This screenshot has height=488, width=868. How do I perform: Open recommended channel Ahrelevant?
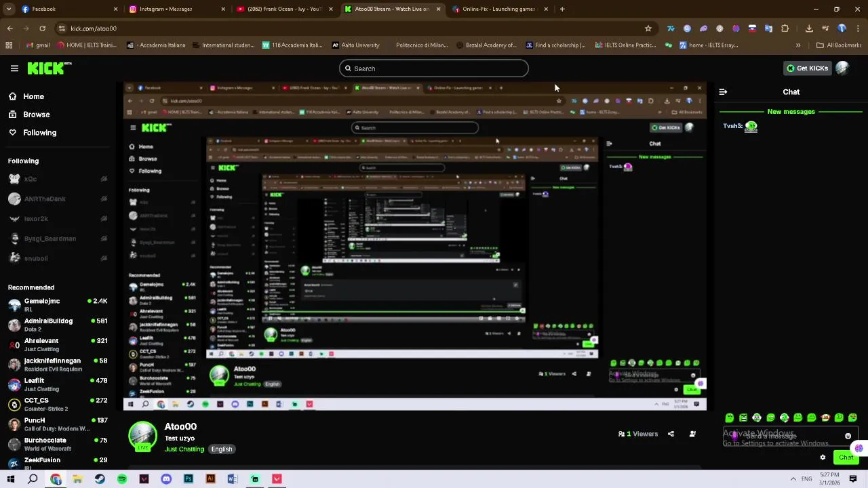coord(57,344)
